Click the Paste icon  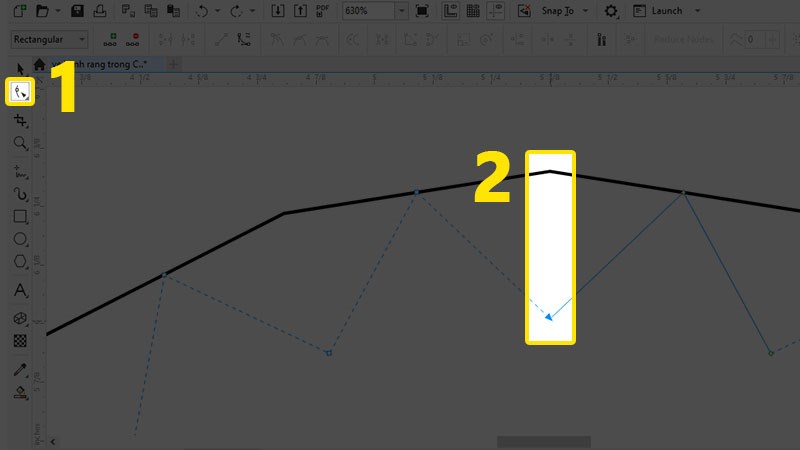pyautogui.click(x=173, y=11)
